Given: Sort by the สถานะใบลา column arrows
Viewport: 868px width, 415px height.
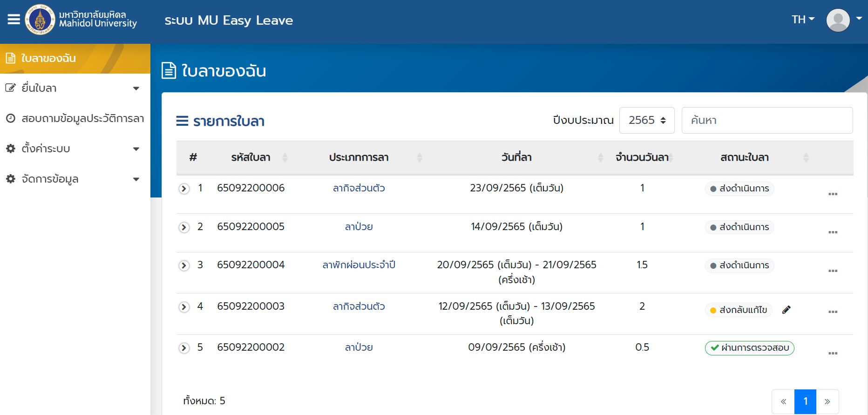Looking at the screenshot, I should 806,157.
